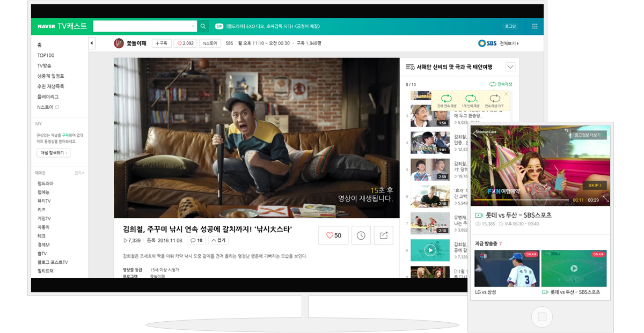Click the play icon on the green baseball thumbnail

click(x=574, y=268)
